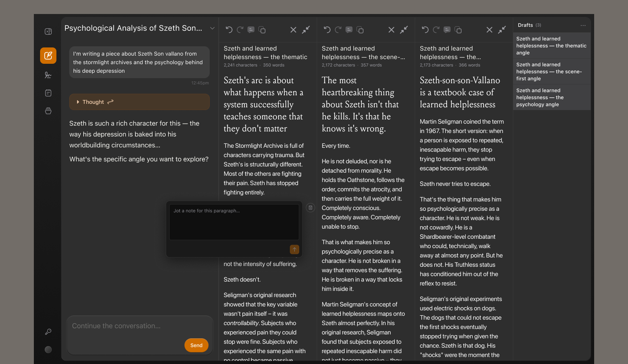Click the 'Jot a note for this paragraph' field
The height and width of the screenshot is (364, 628).
(234, 222)
